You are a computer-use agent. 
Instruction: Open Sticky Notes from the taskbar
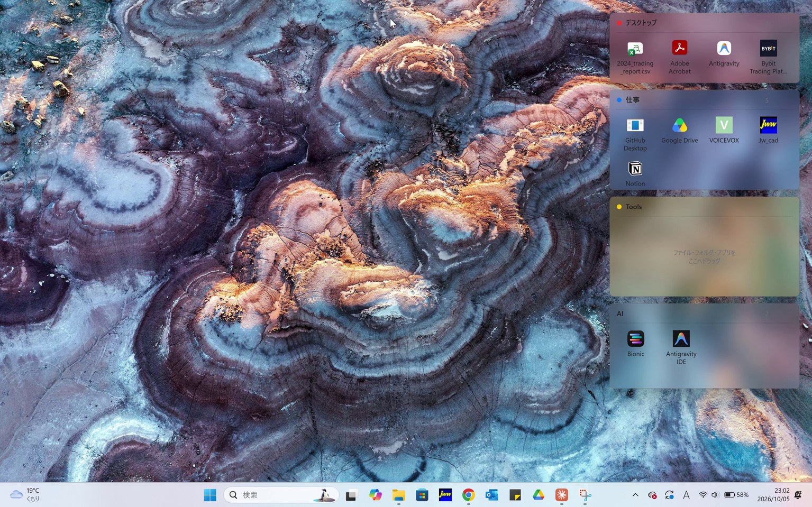515,495
